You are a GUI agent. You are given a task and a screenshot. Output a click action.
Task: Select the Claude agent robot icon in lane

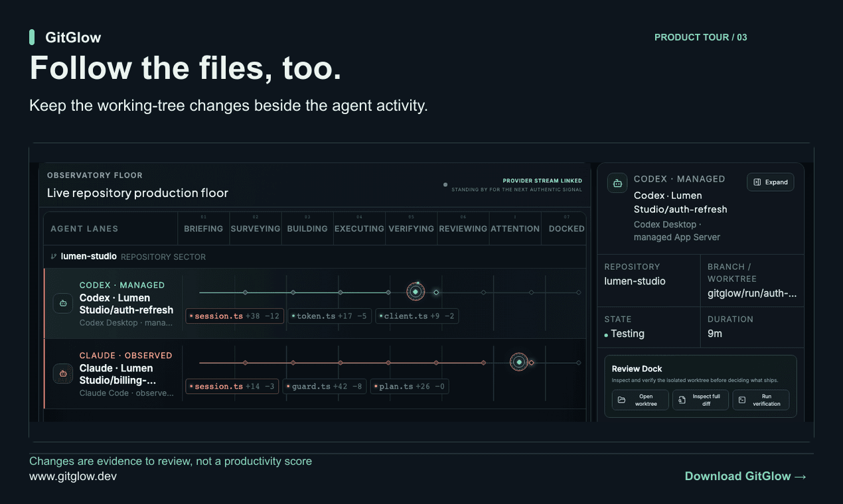coord(63,373)
